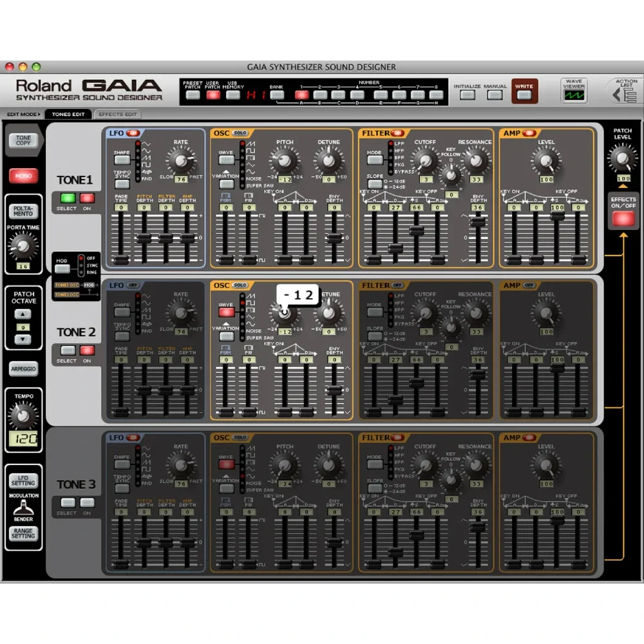
Task: Click Tone 1 LFO Shape button
Action: (122, 160)
